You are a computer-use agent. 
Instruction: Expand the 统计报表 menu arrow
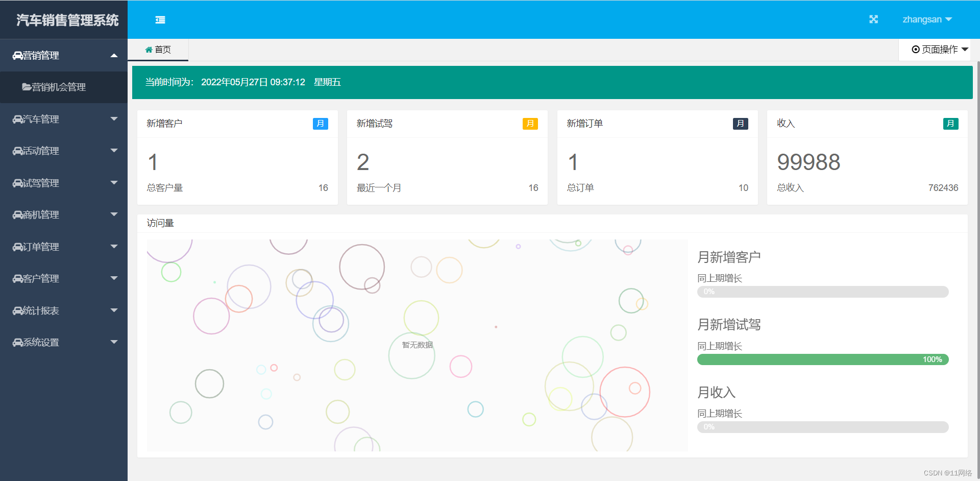[114, 310]
